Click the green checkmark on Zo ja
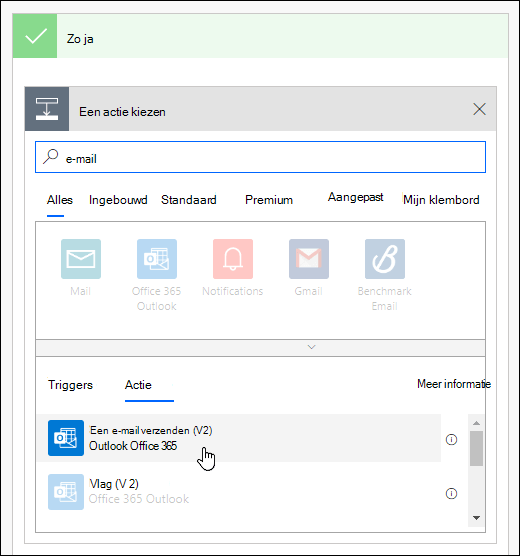Viewport: 520px width, 556px height. coord(35,36)
